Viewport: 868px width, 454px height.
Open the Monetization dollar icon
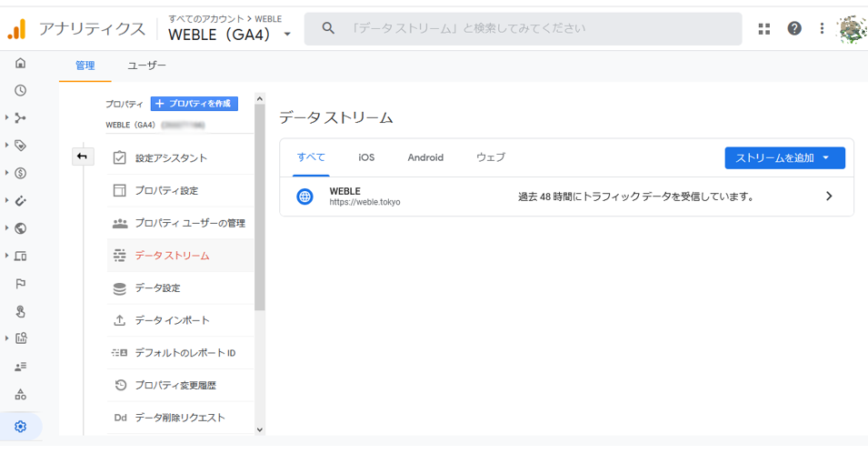(x=21, y=174)
